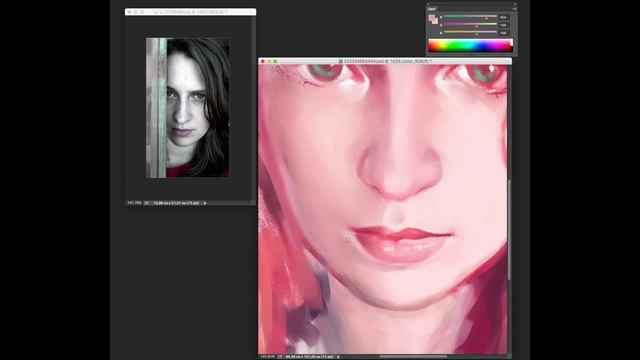Screen dimensions: 640x360
Task: Click the painting window horizontal scrollbar
Action: point(413,357)
